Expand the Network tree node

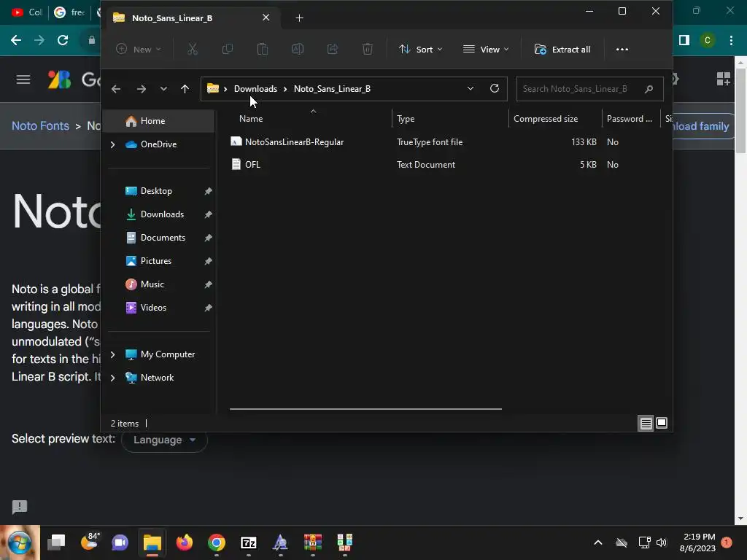click(x=112, y=378)
